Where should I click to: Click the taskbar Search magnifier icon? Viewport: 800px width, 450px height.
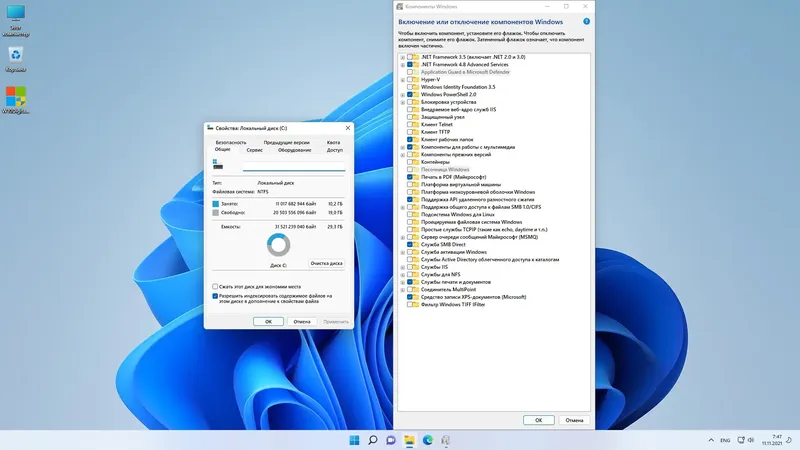pyautogui.click(x=372, y=440)
